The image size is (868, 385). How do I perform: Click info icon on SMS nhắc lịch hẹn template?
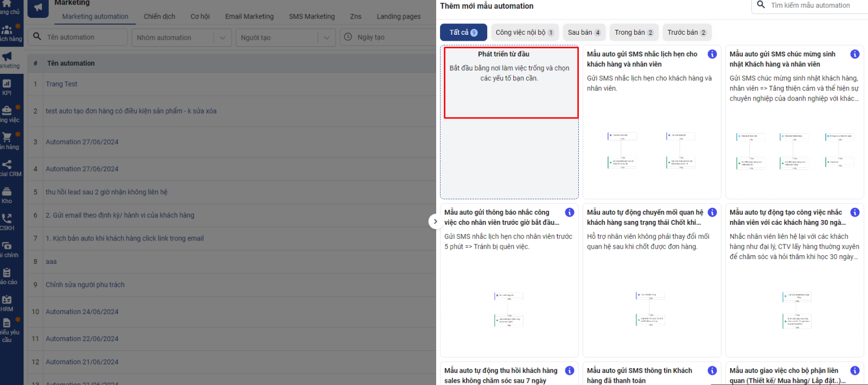point(712,54)
